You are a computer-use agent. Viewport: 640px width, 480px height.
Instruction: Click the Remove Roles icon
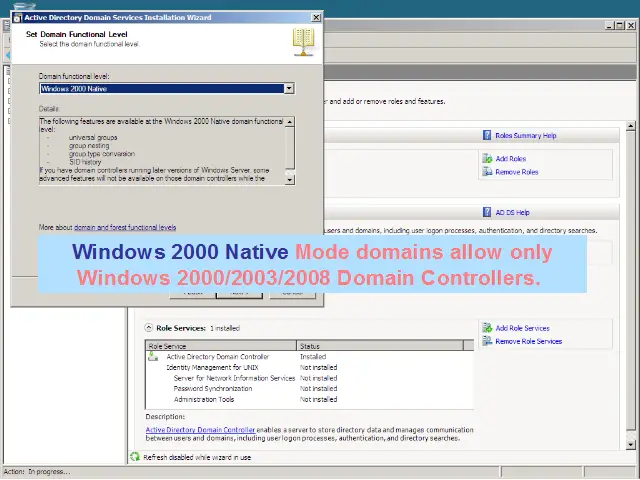(x=487, y=172)
